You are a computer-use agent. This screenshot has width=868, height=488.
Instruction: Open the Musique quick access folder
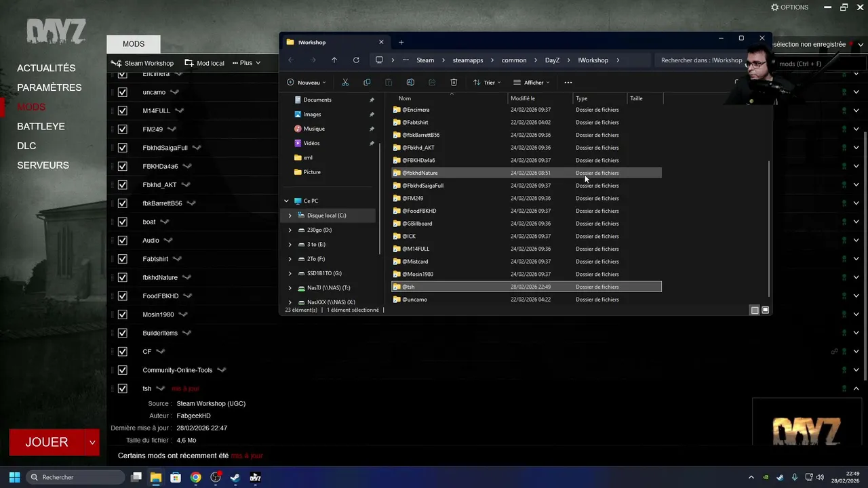pyautogui.click(x=314, y=129)
